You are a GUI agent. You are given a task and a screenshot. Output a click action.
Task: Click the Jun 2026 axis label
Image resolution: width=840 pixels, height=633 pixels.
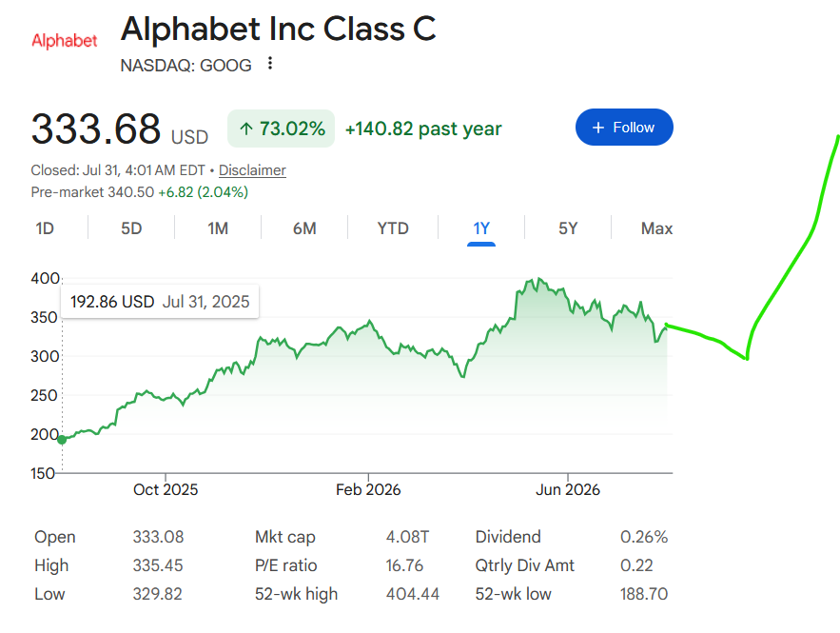click(568, 489)
